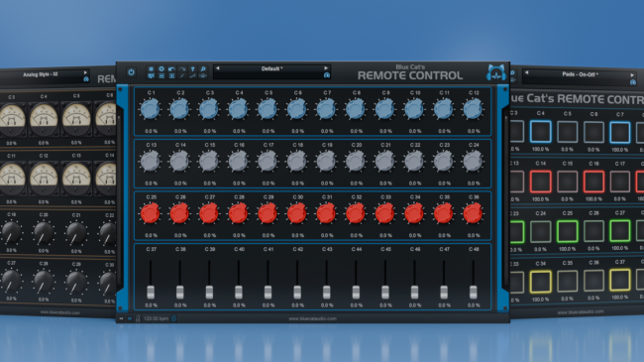Open the Default preset name dropdown
This screenshot has height=362, width=644.
point(271,68)
